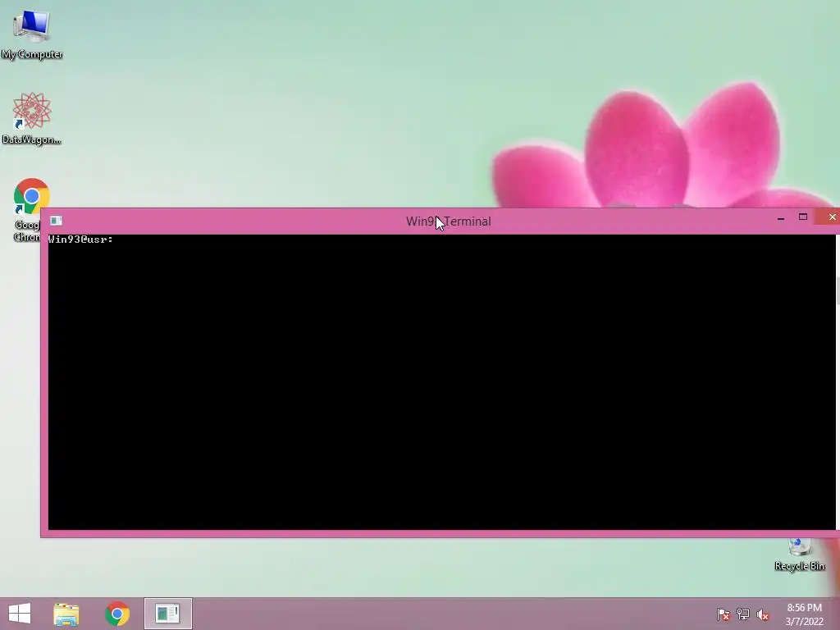
Task: Click the Win93@usr: prompt in terminal
Action: pyautogui.click(x=80, y=240)
